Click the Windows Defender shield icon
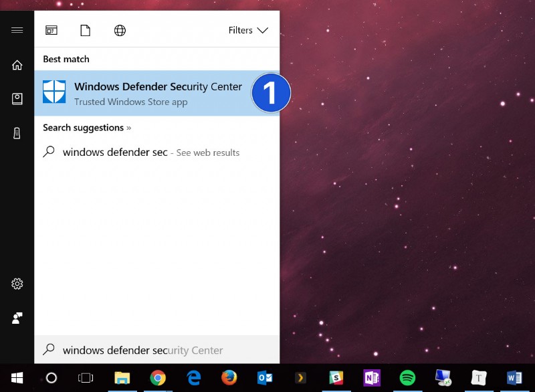Image resolution: width=535 pixels, height=392 pixels. [54, 92]
